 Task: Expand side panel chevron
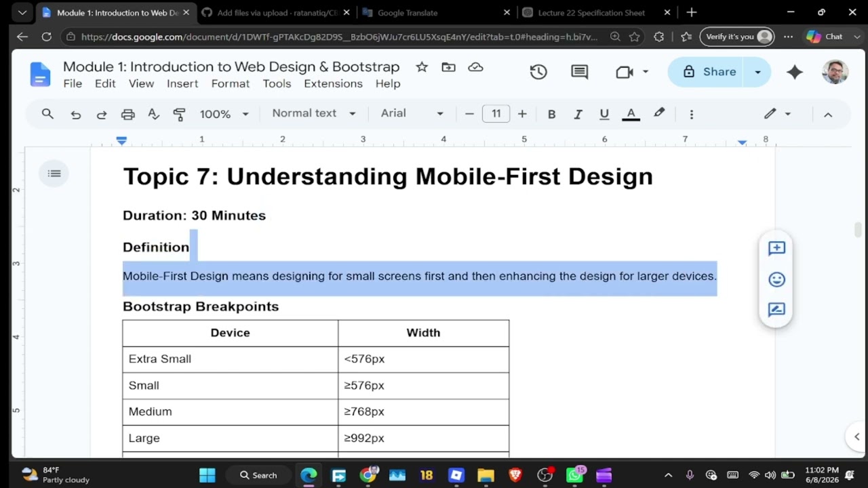[856, 436]
